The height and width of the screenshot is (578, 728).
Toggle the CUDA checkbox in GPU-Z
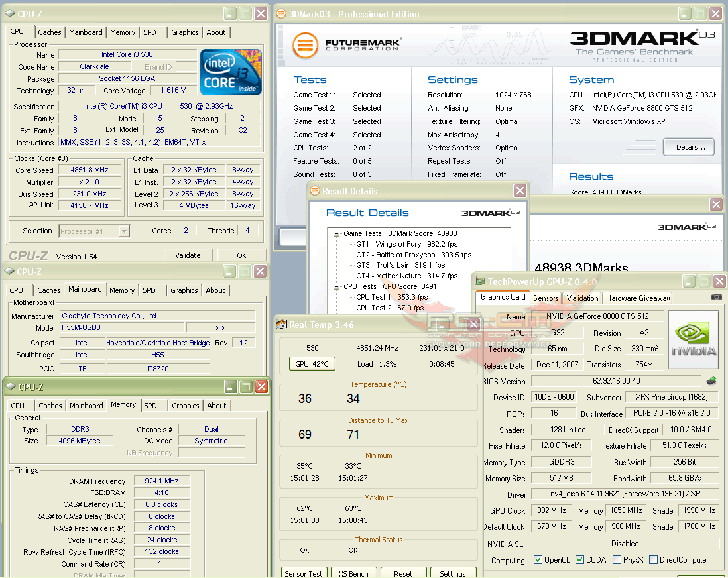580,560
